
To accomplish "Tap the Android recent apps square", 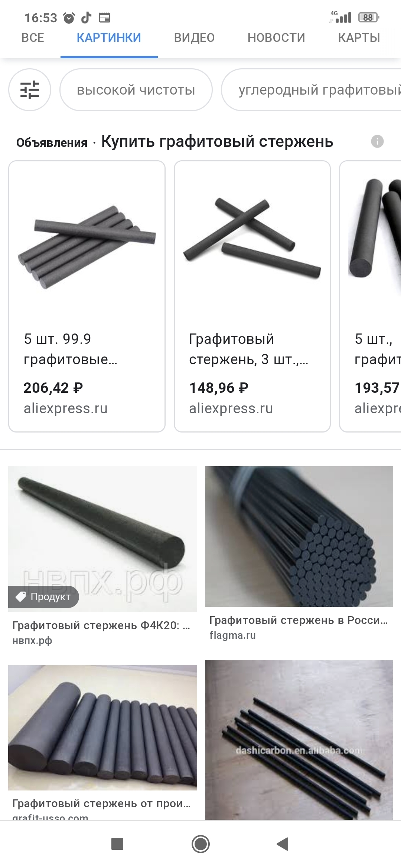I will coord(117,844).
